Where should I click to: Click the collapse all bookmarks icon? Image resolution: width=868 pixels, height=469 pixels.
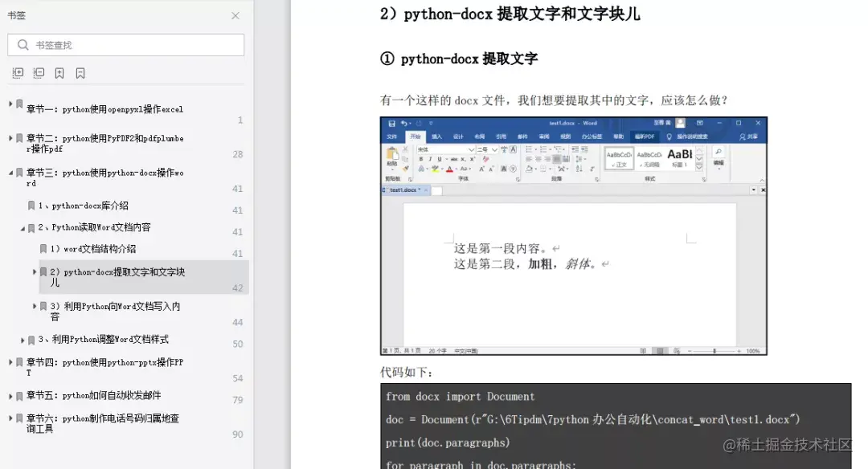click(x=39, y=72)
